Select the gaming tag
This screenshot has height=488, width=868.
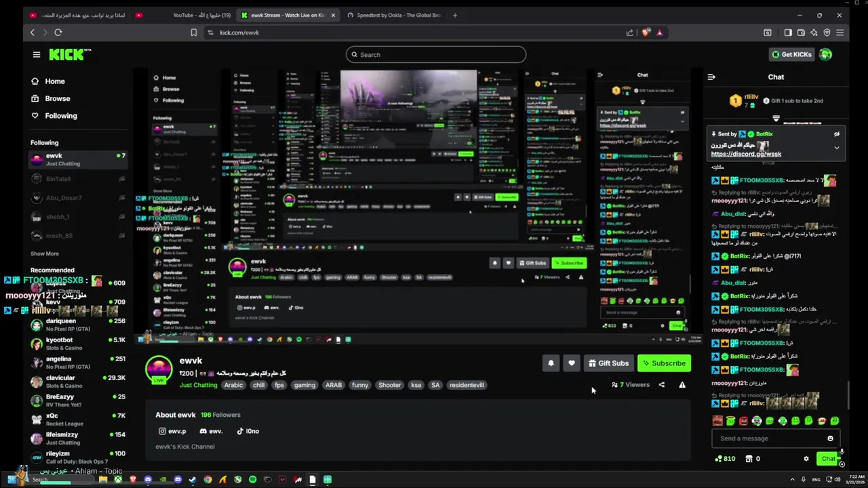click(x=304, y=385)
